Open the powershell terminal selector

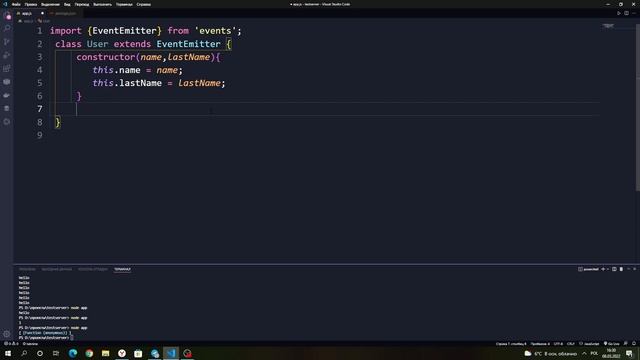[588, 269]
